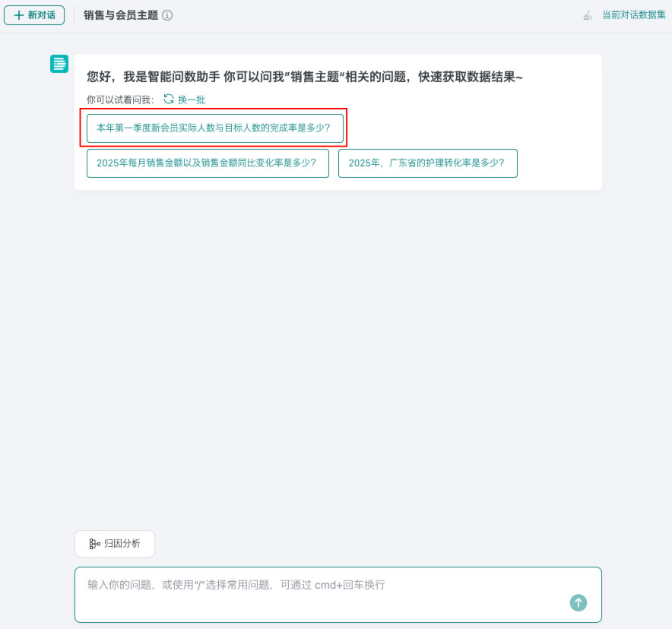The width and height of the screenshot is (672, 629).
Task: Ask the first-quarter new member completion rate question
Action: 214,128
